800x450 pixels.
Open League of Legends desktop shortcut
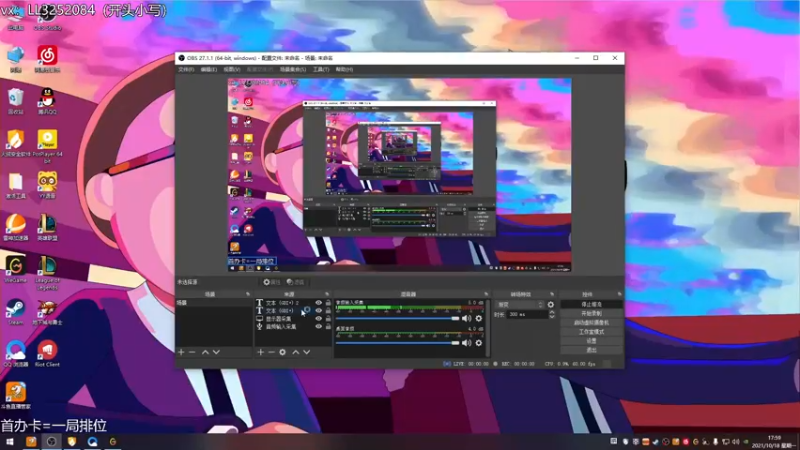tap(47, 273)
